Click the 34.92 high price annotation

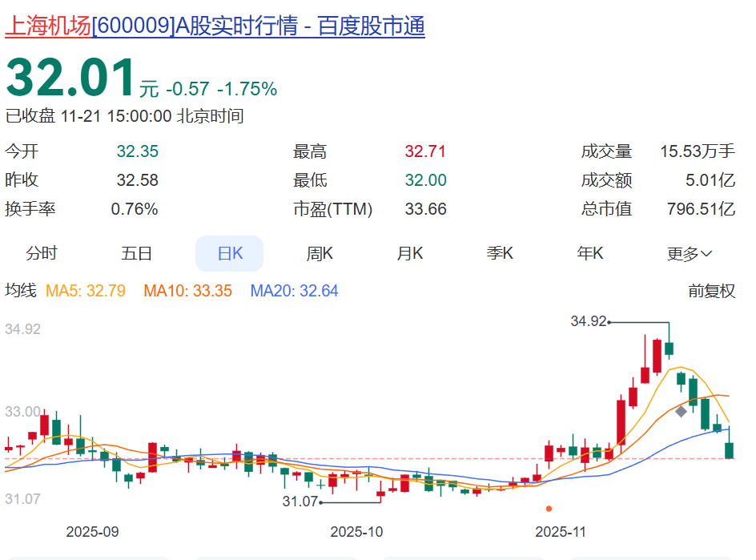point(588,321)
